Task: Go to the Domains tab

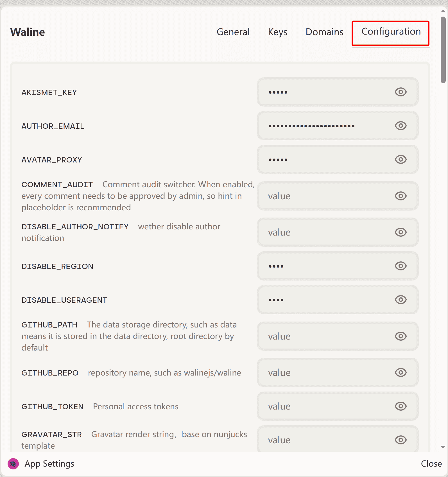Action: [324, 32]
